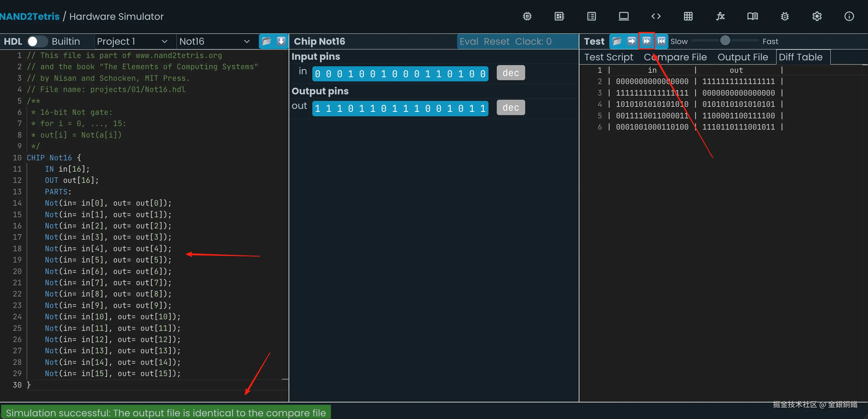This screenshot has width=868, height=419.
Task: Open the fx function icon
Action: tap(720, 16)
